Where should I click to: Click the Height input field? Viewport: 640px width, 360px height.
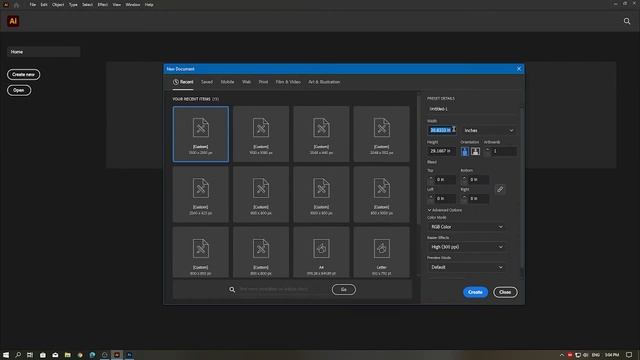441,151
